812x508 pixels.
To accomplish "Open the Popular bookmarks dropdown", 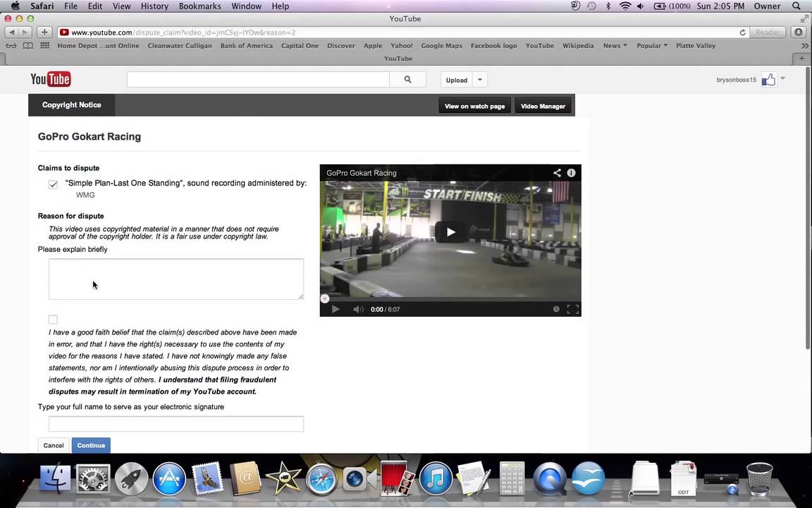I will [x=652, y=46].
